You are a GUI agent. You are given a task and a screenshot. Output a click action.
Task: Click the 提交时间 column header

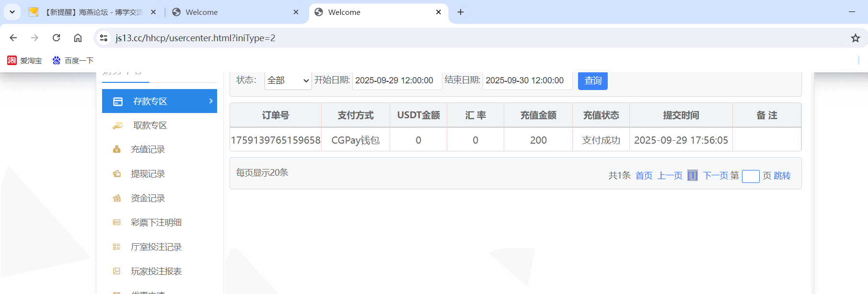pos(681,115)
